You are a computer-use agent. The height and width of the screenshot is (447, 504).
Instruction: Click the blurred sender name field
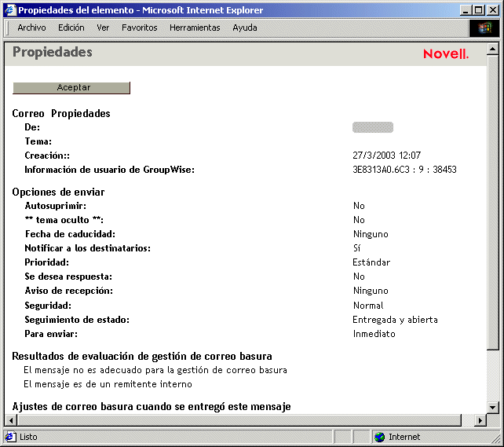(x=373, y=127)
